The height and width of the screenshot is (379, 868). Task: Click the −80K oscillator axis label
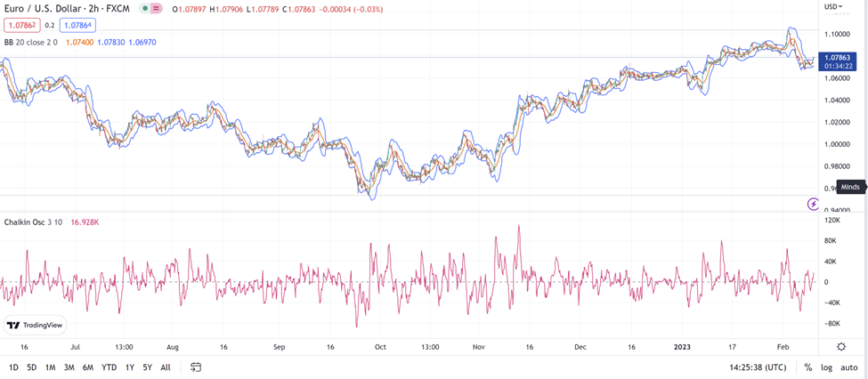[831, 323]
